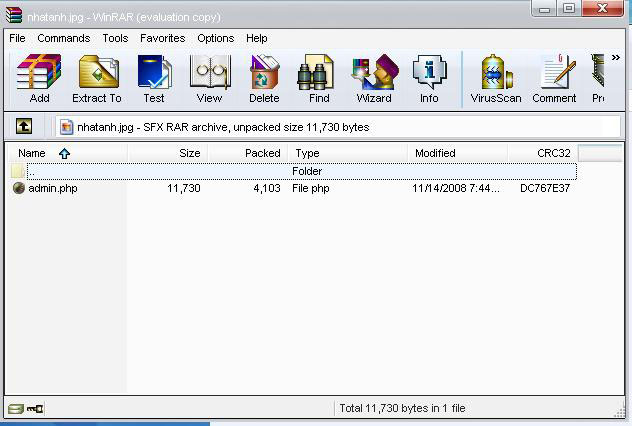
Task: Open the Help menu
Action: [257, 38]
